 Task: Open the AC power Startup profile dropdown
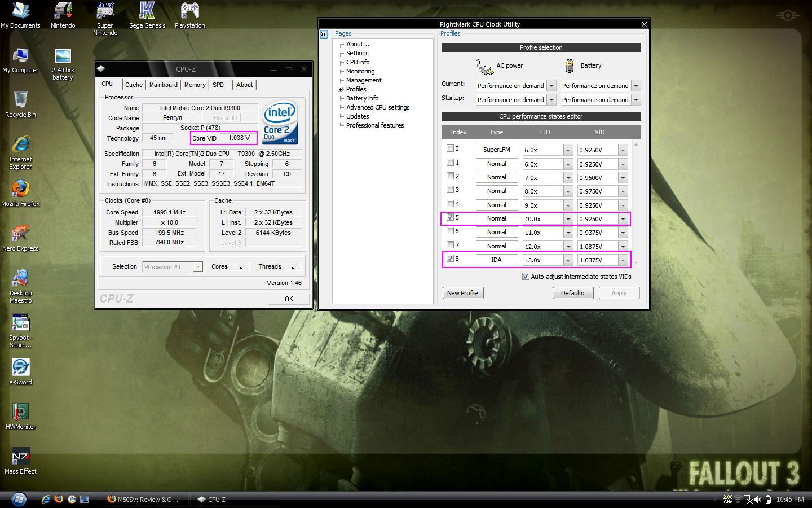[x=551, y=100]
